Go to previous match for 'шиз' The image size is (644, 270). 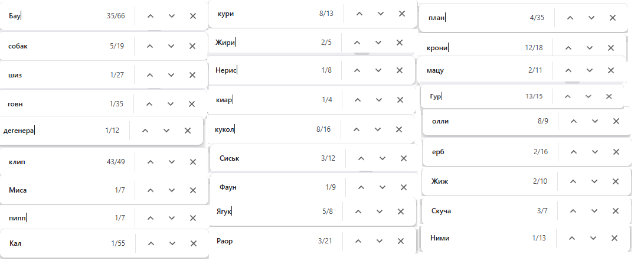pos(150,75)
